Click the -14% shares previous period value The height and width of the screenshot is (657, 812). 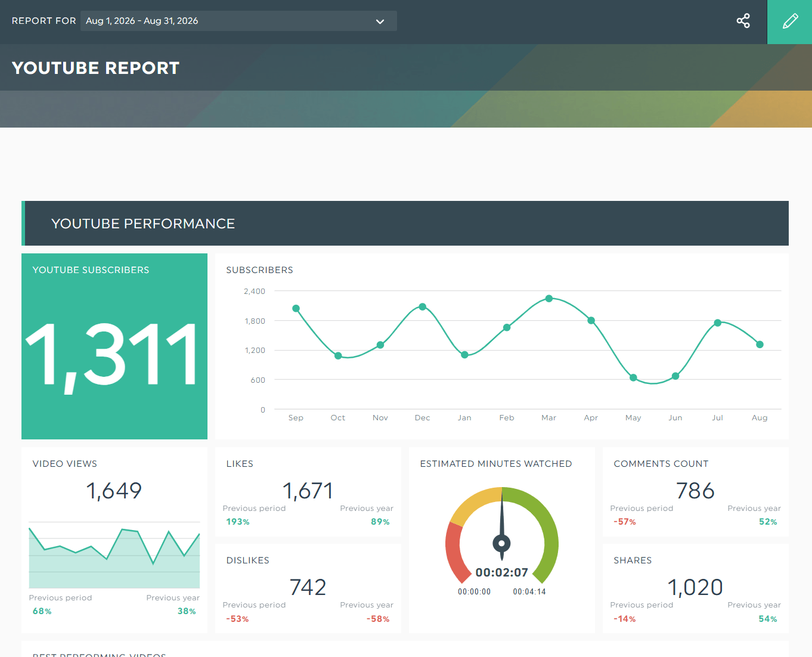pos(625,619)
